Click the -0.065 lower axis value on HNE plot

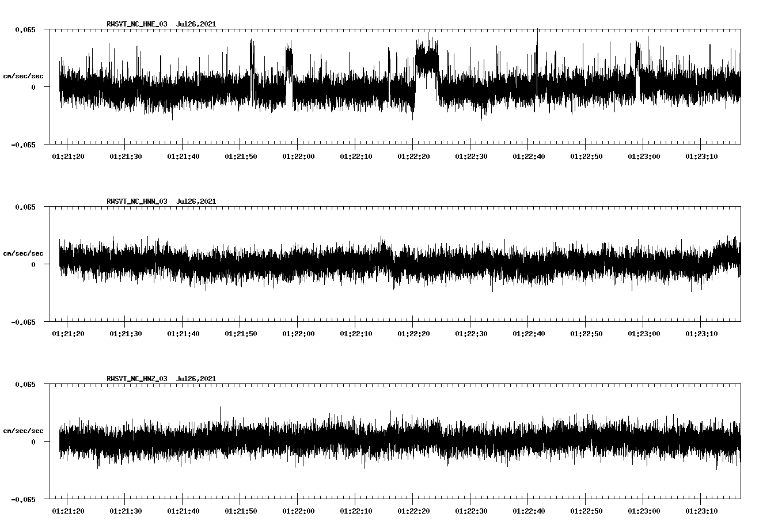(23, 145)
